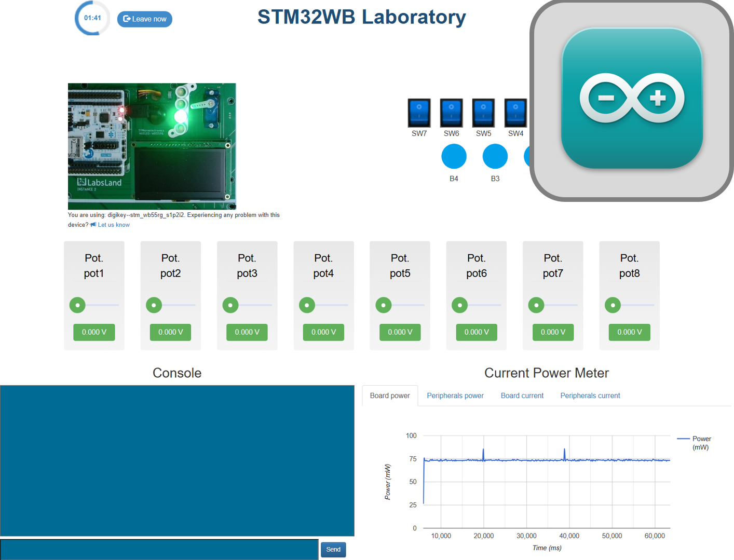Flip the SW7 switch
The height and width of the screenshot is (560, 734).
(418, 112)
